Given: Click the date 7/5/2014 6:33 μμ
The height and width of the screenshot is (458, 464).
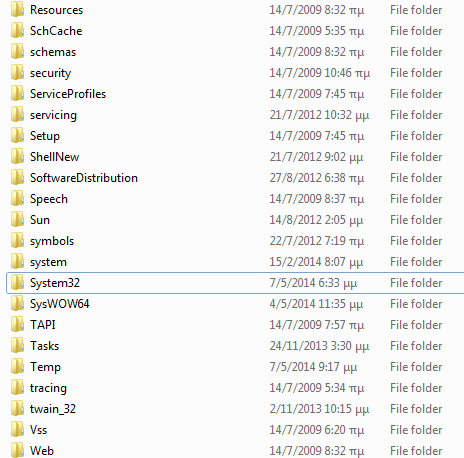Looking at the screenshot, I should (x=313, y=283).
